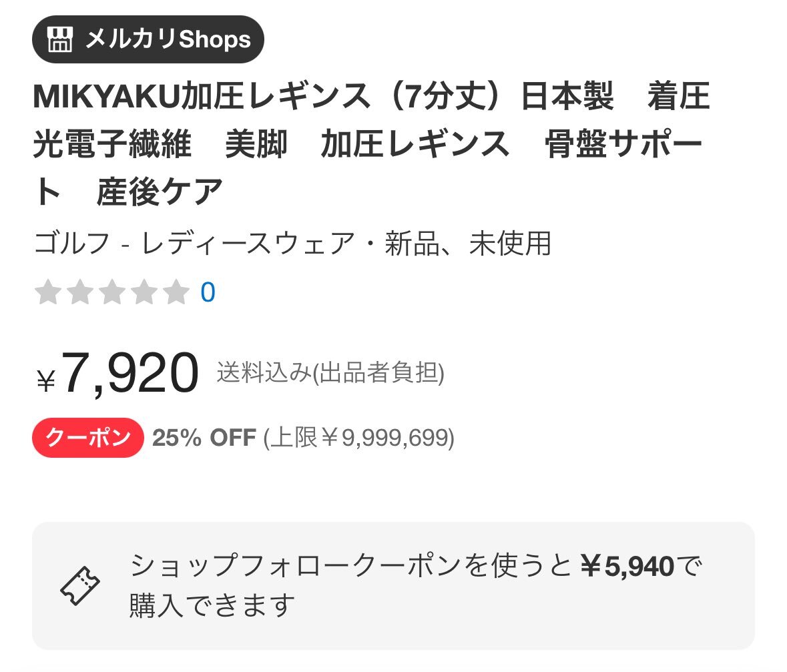The height and width of the screenshot is (672, 787).
Task: Click the shop storefront icon in badge
Action: pos(59,39)
